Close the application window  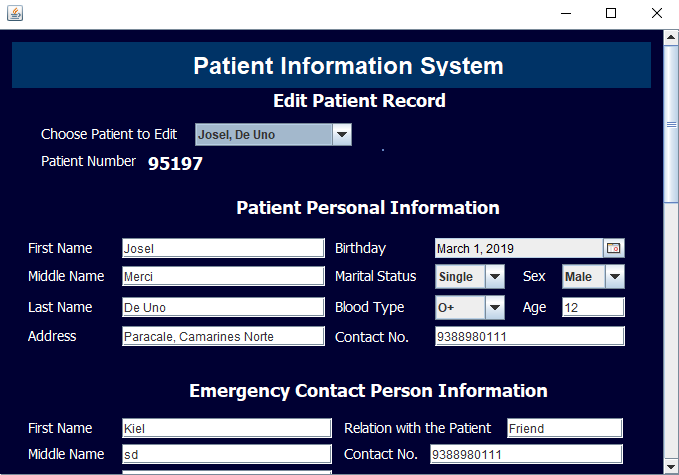[656, 13]
